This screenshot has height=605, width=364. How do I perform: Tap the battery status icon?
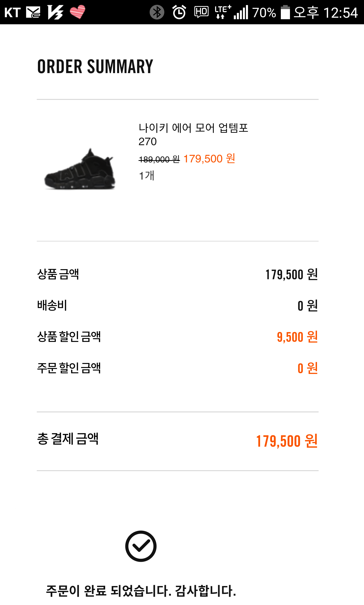click(x=285, y=12)
